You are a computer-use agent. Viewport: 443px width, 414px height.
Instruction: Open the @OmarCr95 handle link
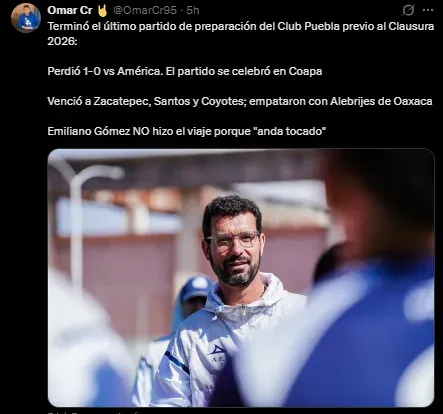click(x=145, y=11)
